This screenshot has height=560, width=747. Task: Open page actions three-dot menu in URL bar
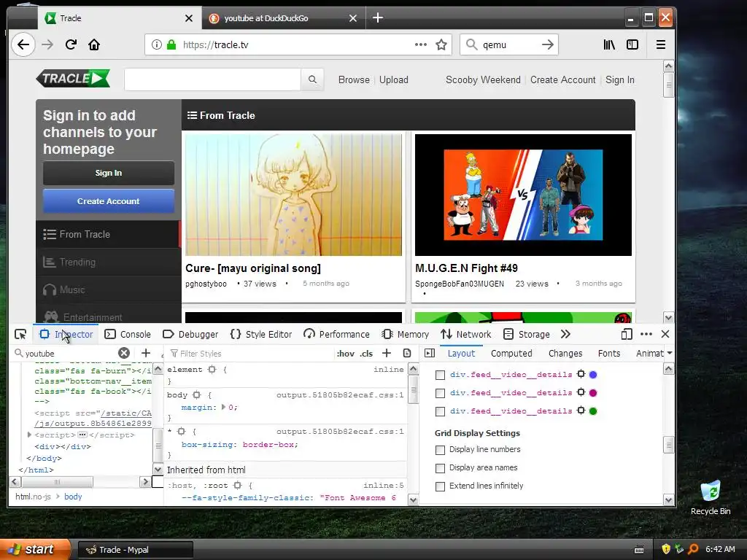point(421,44)
